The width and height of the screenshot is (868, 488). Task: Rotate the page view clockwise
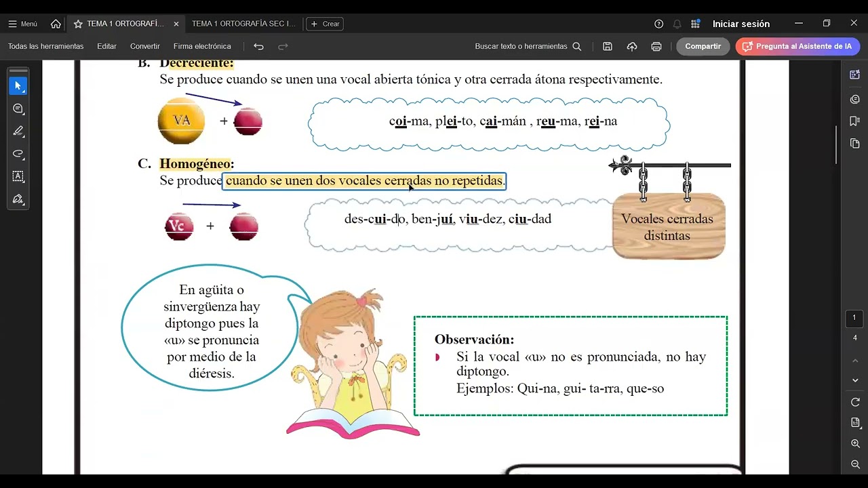pyautogui.click(x=855, y=402)
